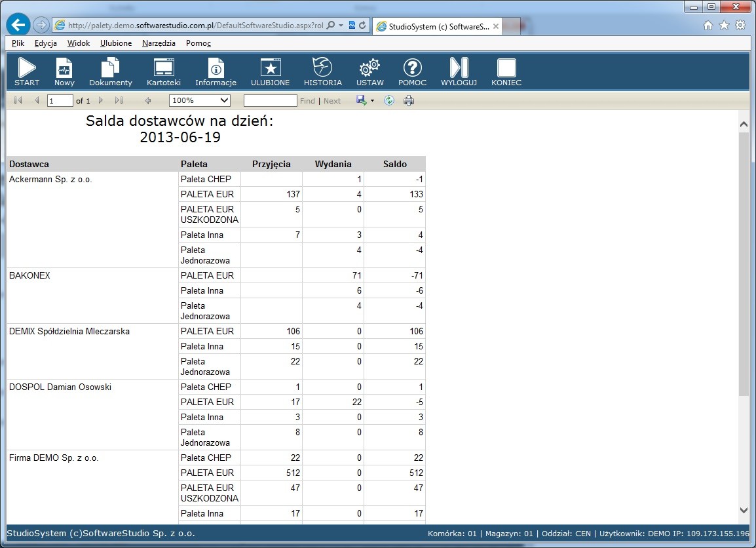Viewport: 756px width, 548px height.
Task: Click the Saldo column header
Action: pos(395,164)
